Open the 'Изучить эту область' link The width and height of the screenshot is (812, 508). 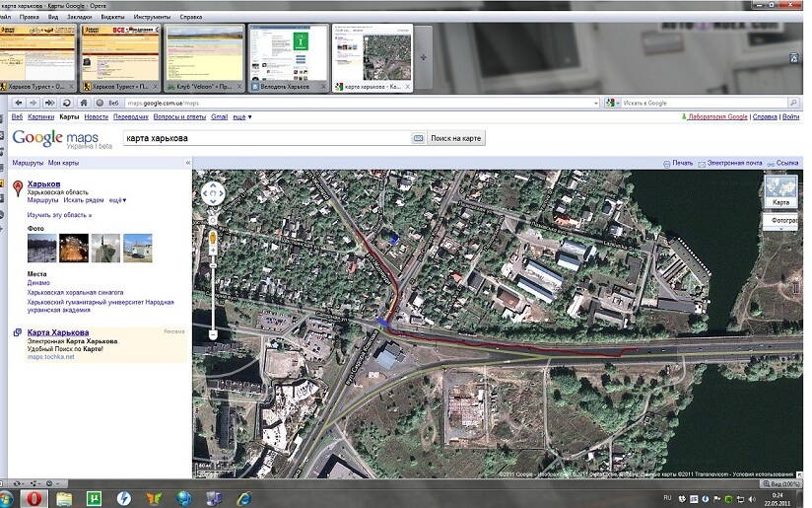(x=60, y=215)
